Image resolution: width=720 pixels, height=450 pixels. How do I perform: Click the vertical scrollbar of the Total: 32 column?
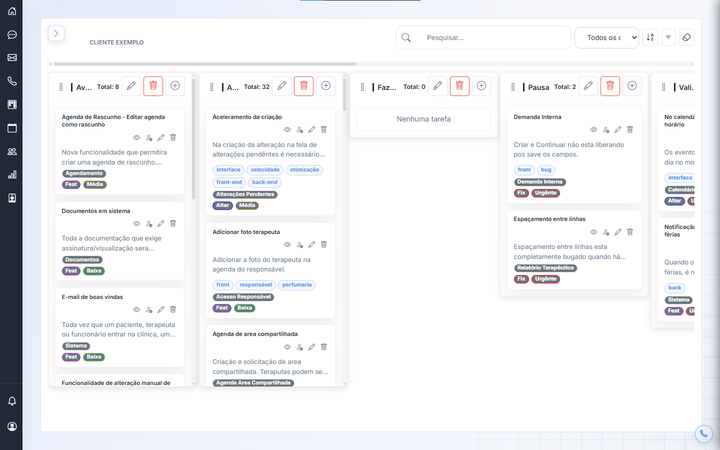click(344, 94)
